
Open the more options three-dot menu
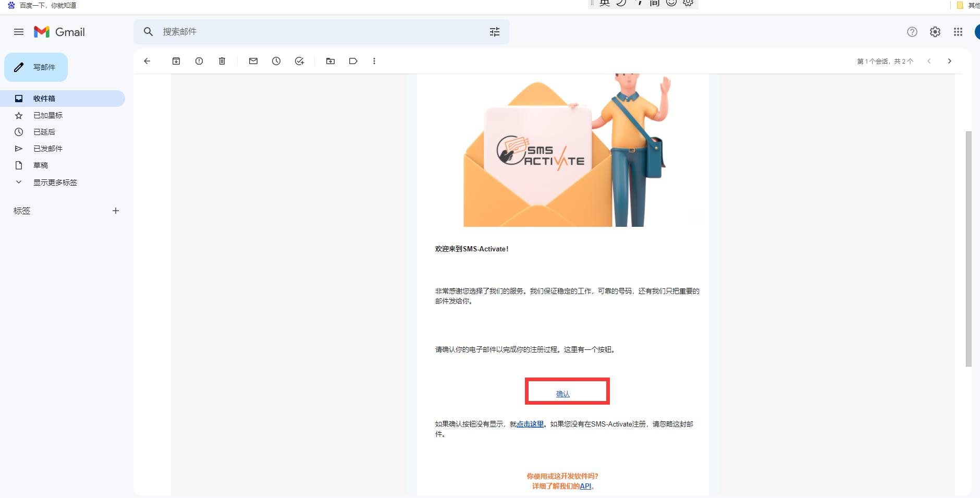[x=374, y=61]
